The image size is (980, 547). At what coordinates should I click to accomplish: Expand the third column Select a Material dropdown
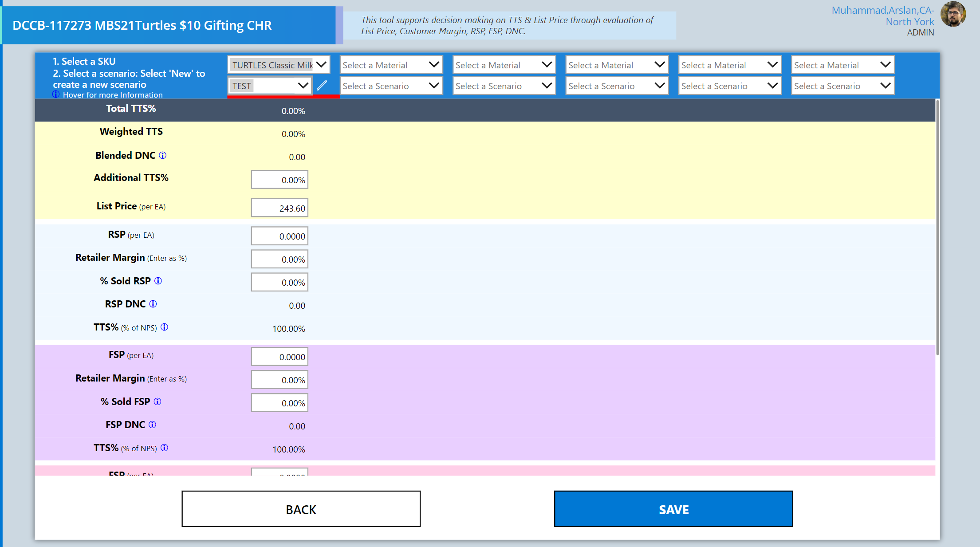coord(504,65)
